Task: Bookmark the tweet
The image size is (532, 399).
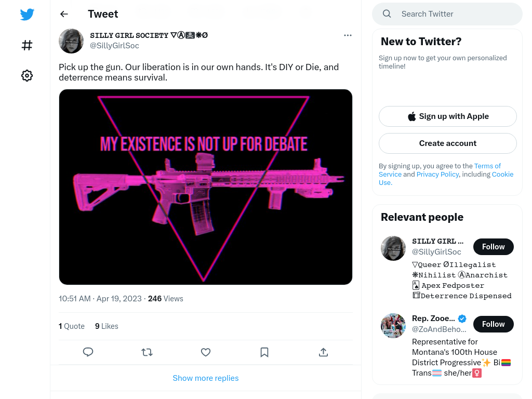Action: pyautogui.click(x=264, y=352)
